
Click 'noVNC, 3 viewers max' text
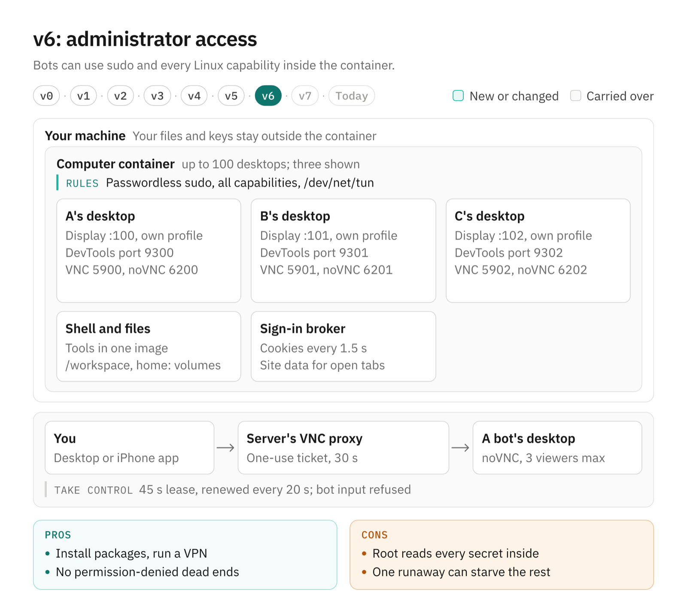pos(543,458)
